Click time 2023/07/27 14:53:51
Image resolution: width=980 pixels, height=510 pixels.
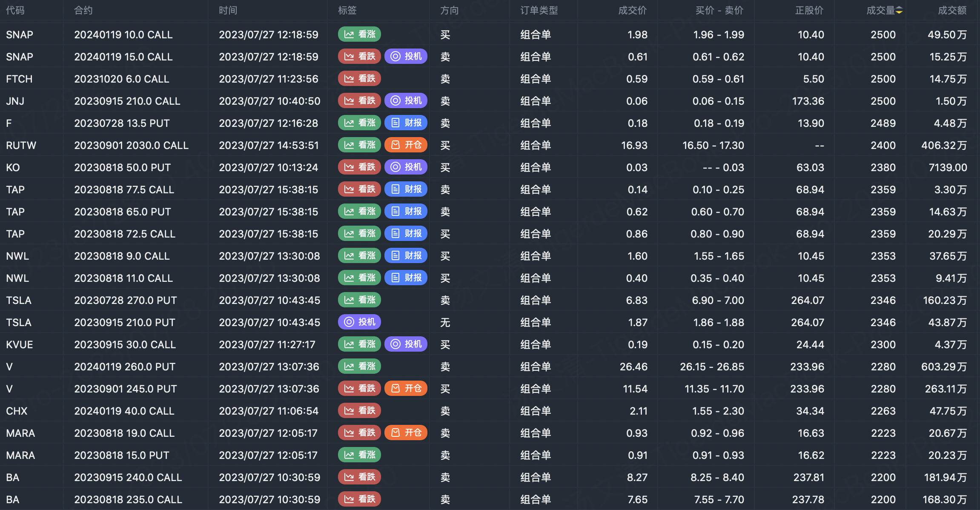tap(269, 145)
